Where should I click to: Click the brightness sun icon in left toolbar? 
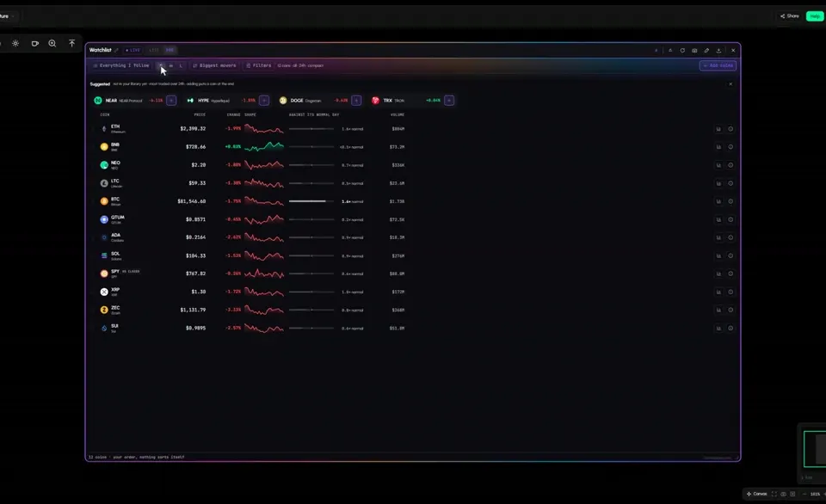(x=15, y=43)
